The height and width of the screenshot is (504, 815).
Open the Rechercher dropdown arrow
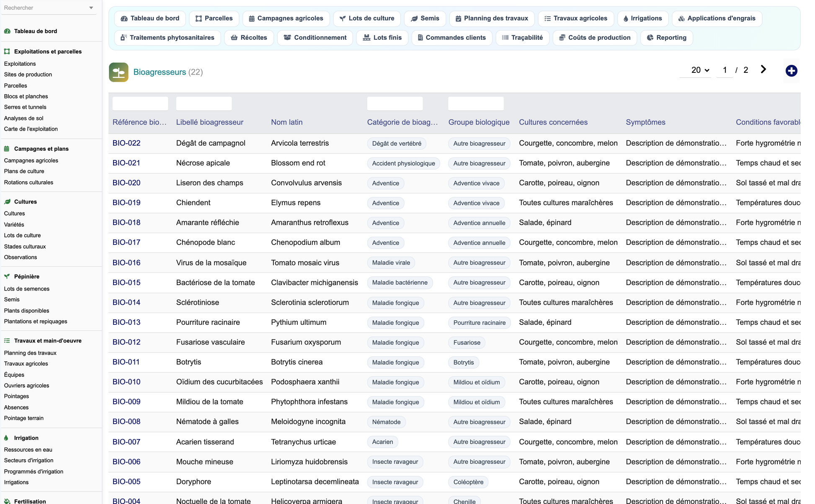91,8
